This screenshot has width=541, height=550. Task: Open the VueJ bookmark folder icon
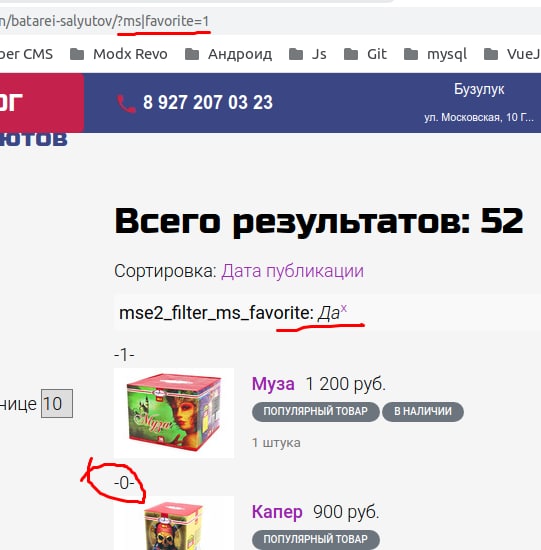[x=490, y=54]
